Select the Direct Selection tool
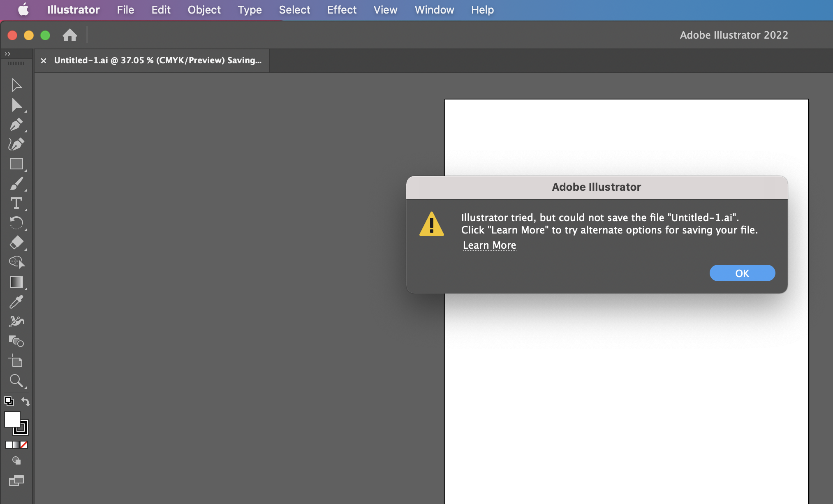The height and width of the screenshot is (504, 833). [16, 105]
